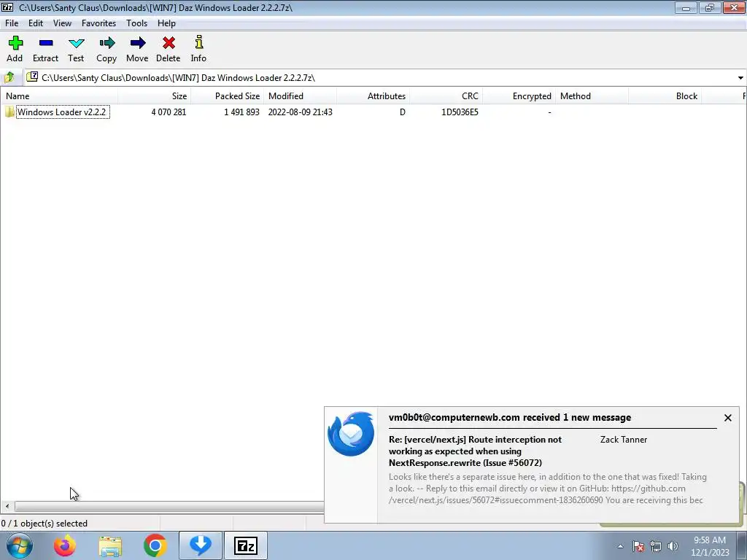Image resolution: width=747 pixels, height=560 pixels.
Task: Maximize or restore the 7-Zip window
Action: [x=709, y=7]
